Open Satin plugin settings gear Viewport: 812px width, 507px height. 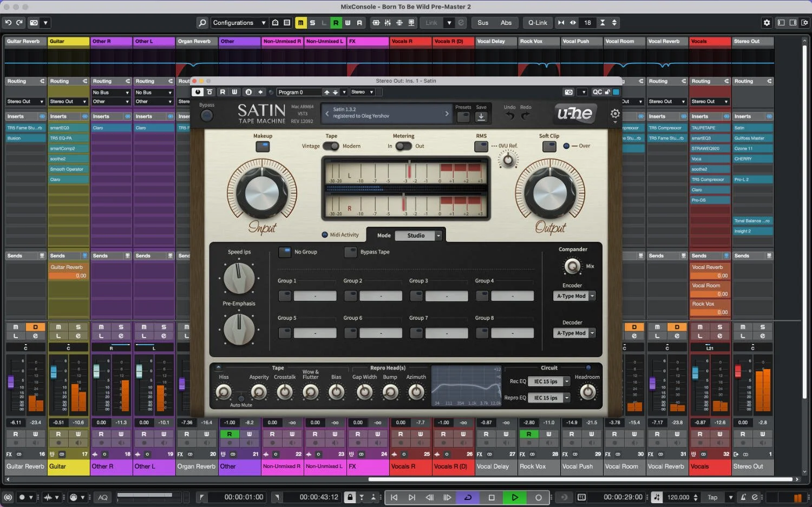[x=615, y=114]
